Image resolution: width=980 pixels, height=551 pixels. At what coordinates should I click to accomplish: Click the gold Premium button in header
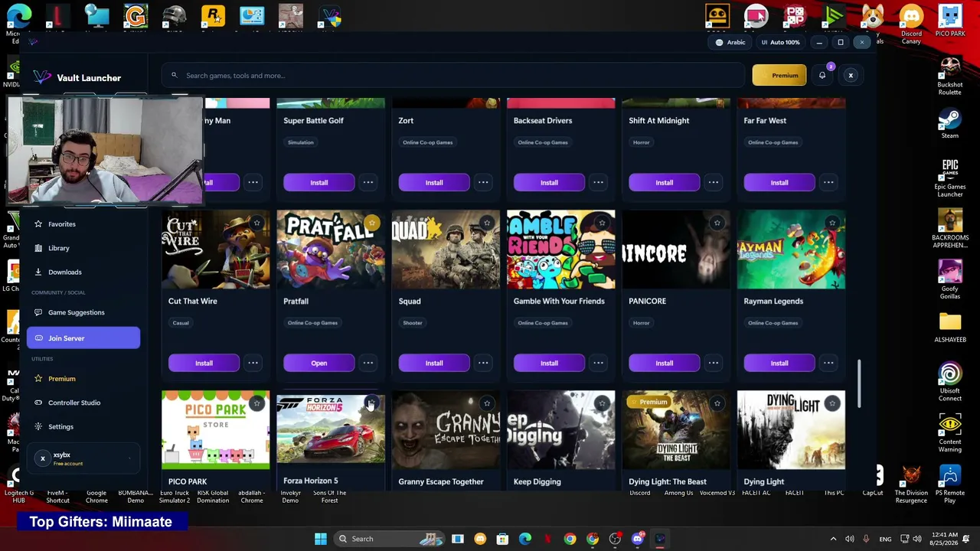779,75
